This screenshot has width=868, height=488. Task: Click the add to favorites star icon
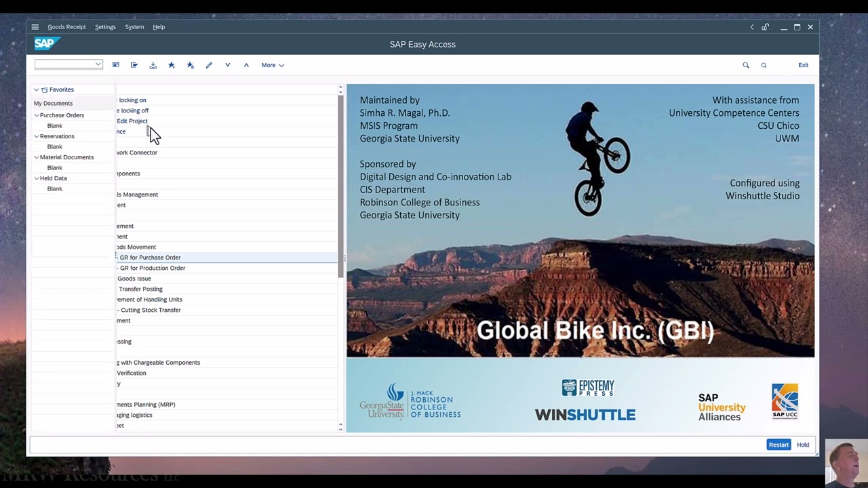(172, 65)
